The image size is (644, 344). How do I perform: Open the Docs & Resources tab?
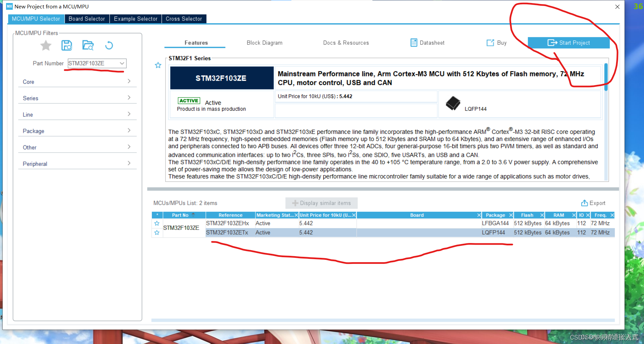346,43
